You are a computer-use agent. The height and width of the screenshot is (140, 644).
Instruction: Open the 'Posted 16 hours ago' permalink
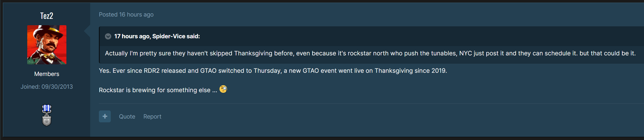click(x=126, y=14)
